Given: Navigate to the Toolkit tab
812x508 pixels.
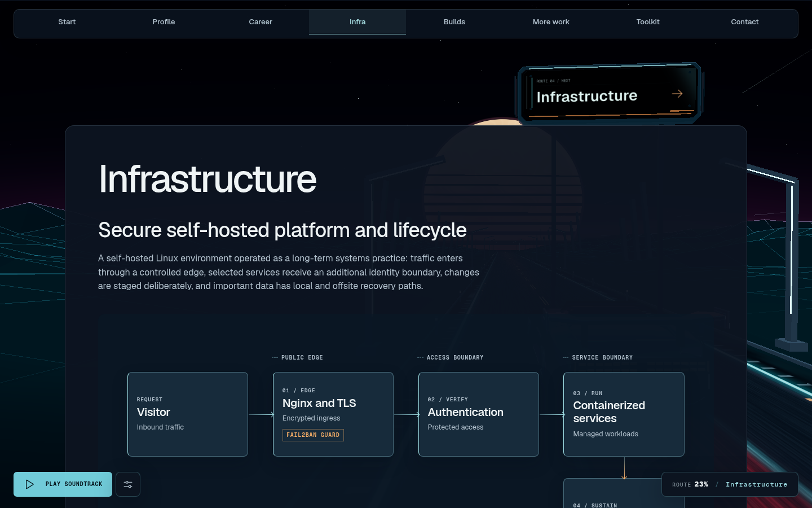Looking at the screenshot, I should 648,22.
